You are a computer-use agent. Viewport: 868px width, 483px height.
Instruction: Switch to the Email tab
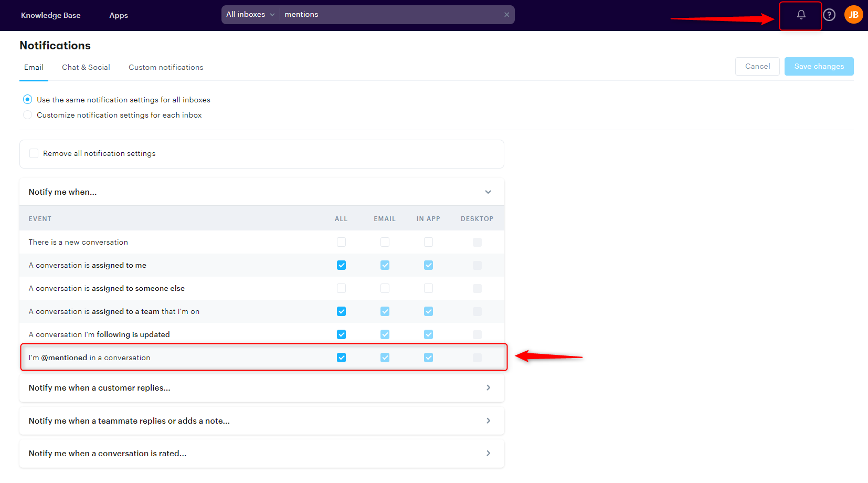(34, 67)
